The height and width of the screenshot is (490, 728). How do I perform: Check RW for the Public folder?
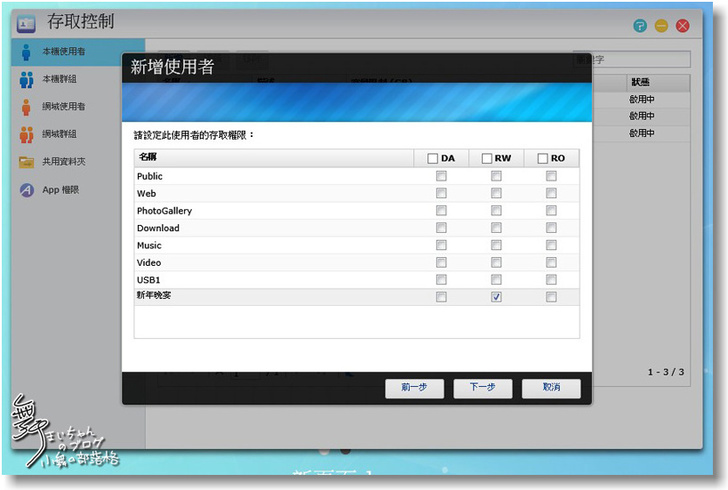[x=496, y=176]
